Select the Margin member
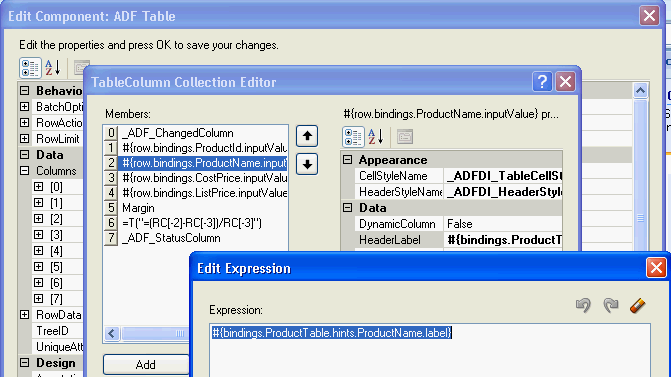 pos(196,208)
